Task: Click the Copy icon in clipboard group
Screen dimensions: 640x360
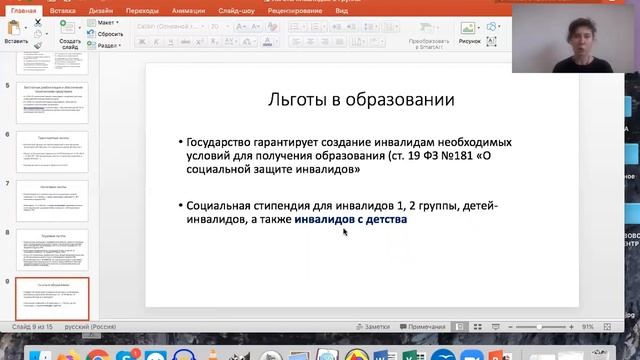Action: coord(38,34)
